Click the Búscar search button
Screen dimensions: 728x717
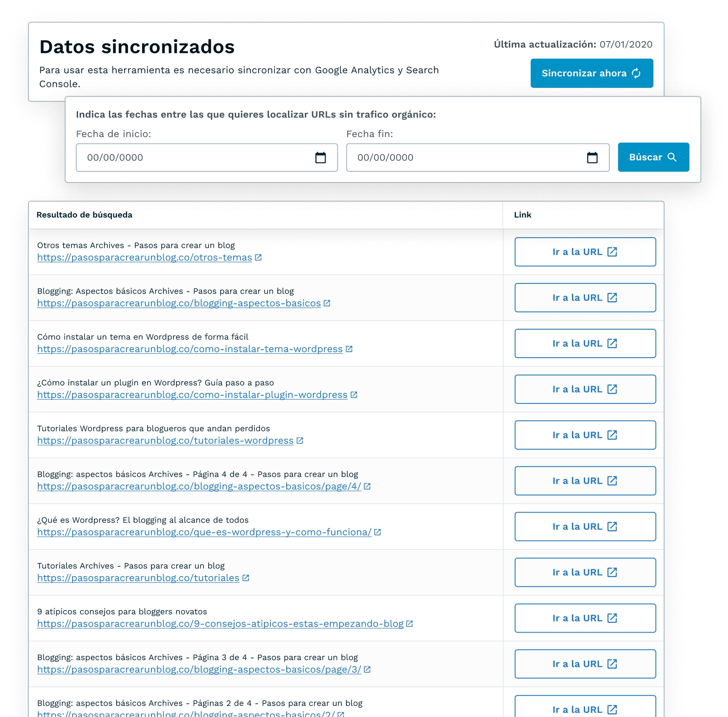653,157
